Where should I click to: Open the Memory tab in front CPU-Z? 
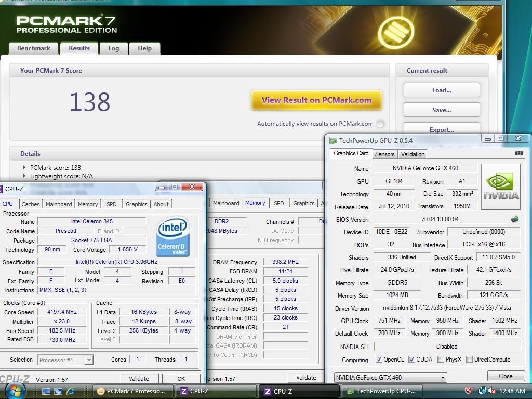[87, 204]
